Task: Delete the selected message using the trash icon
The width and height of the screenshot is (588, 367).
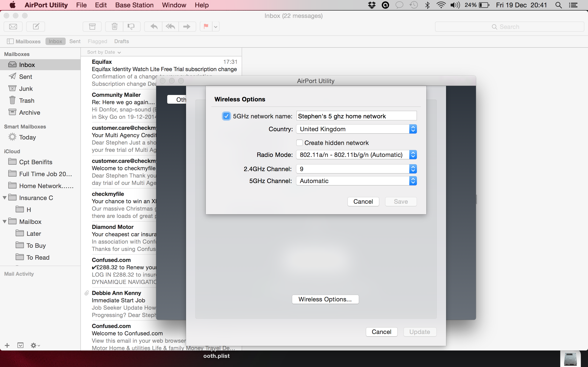Action: coord(114,26)
